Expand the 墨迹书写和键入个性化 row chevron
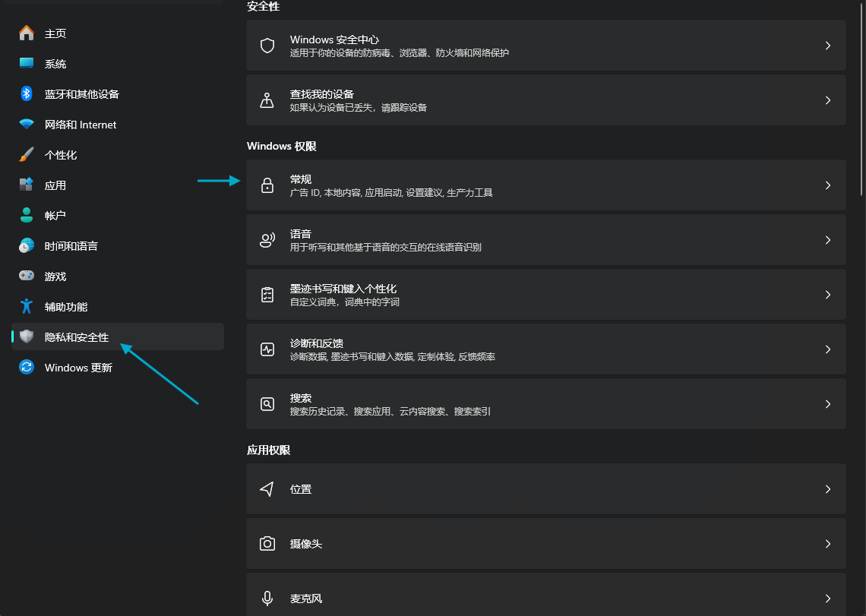866x616 pixels. 828,295
